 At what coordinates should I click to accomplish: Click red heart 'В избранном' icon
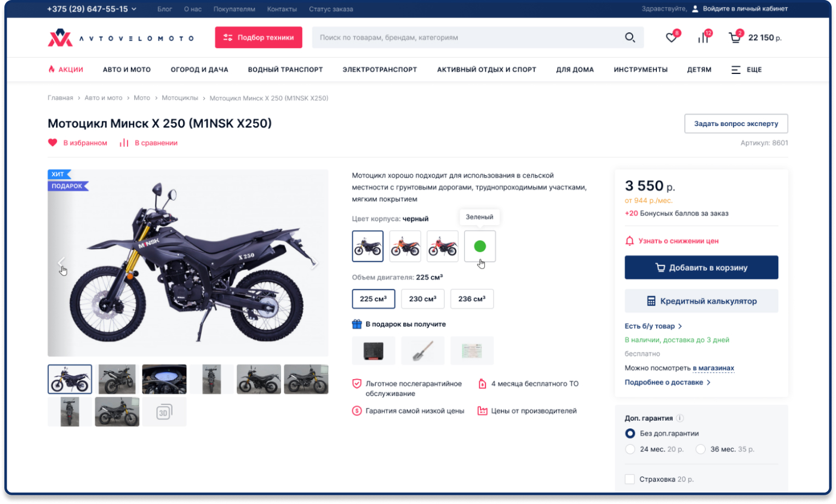click(x=53, y=142)
